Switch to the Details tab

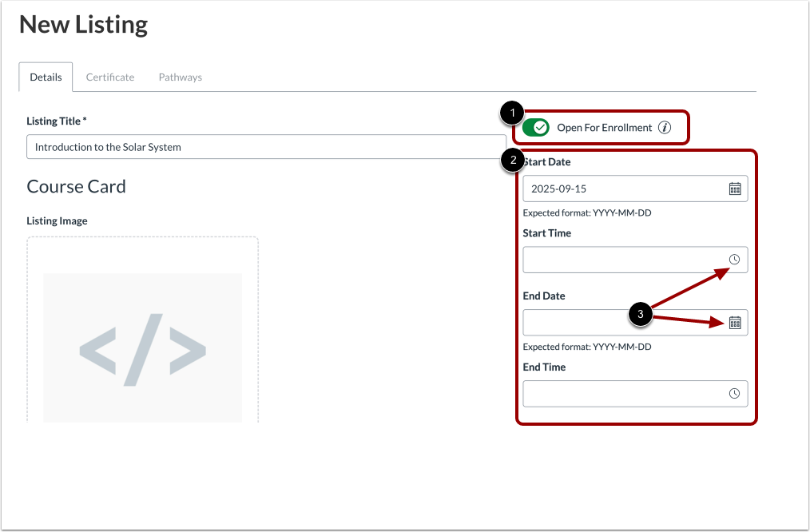pos(46,77)
